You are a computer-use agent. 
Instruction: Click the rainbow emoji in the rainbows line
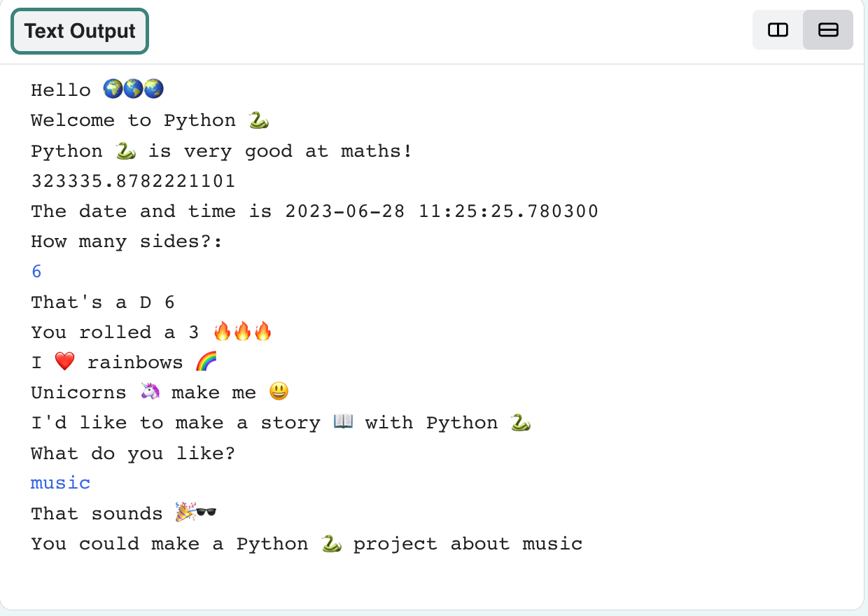[x=206, y=362]
